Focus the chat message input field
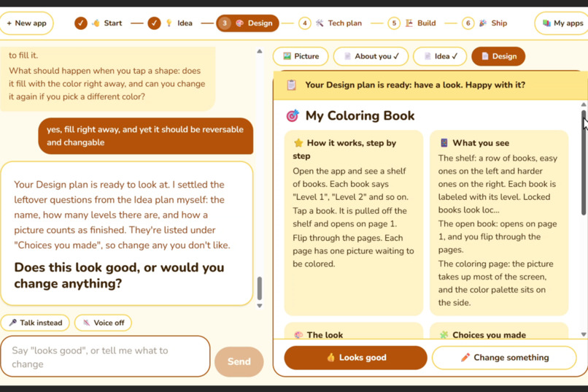Image resolution: width=588 pixels, height=392 pixels. click(105, 357)
